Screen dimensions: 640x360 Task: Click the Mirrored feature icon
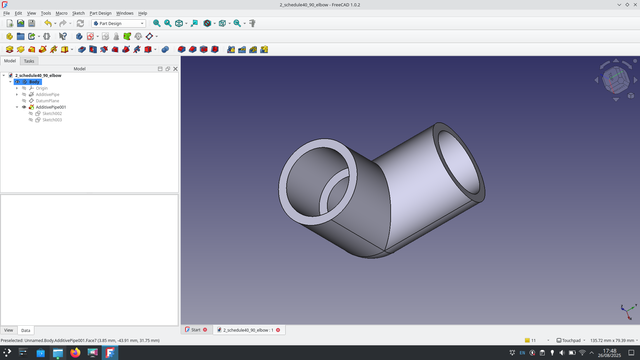tap(231, 49)
